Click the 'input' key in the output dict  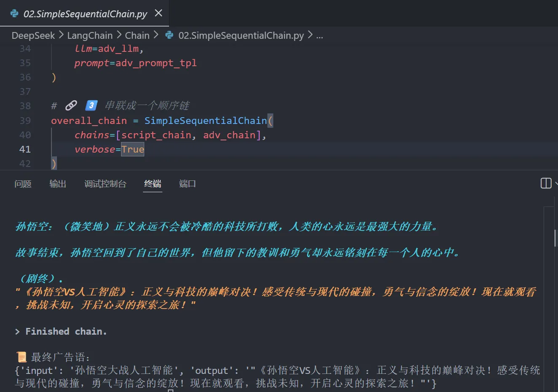[42, 371]
